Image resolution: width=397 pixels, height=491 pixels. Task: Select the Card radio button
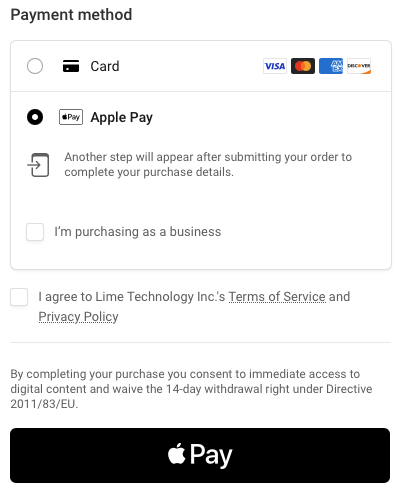click(35, 66)
